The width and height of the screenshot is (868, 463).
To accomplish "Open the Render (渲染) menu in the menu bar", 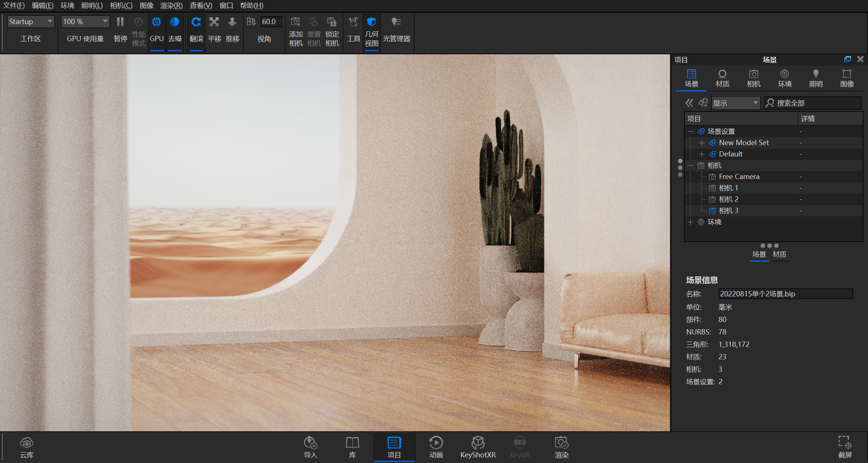I will (171, 6).
